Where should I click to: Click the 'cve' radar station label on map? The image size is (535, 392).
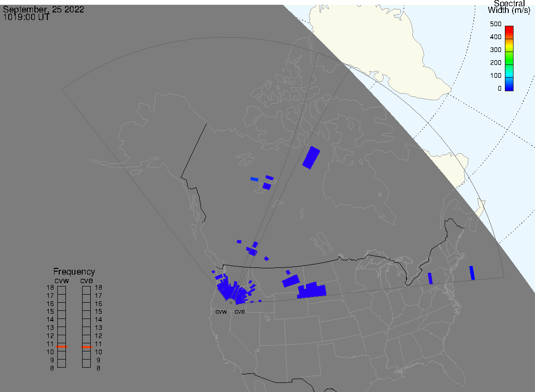click(239, 311)
